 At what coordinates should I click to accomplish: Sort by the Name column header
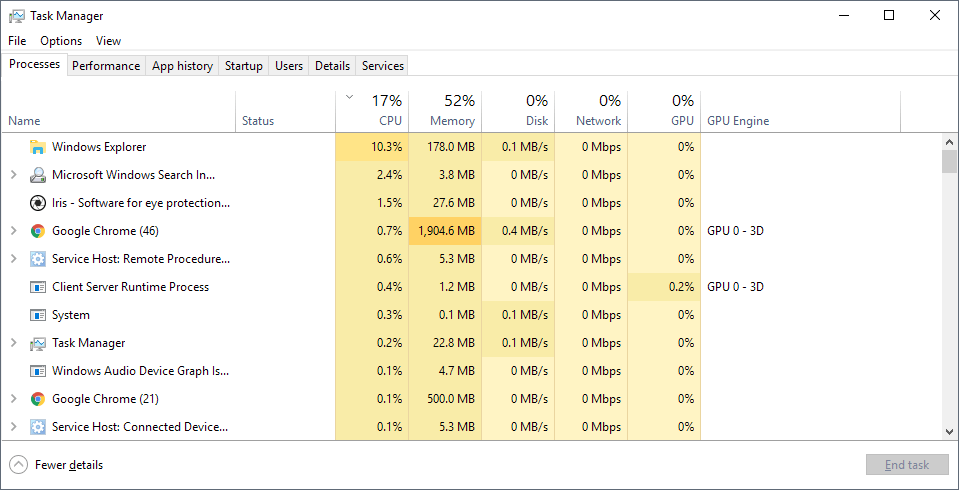click(x=119, y=111)
